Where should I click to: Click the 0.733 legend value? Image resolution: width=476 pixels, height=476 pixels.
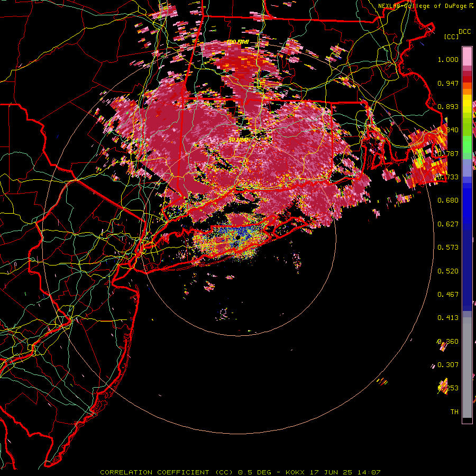[448, 177]
